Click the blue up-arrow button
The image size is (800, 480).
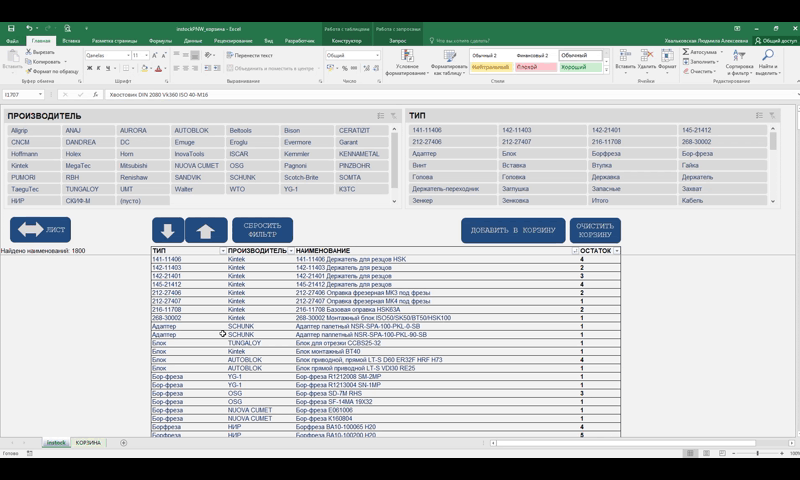(x=206, y=230)
